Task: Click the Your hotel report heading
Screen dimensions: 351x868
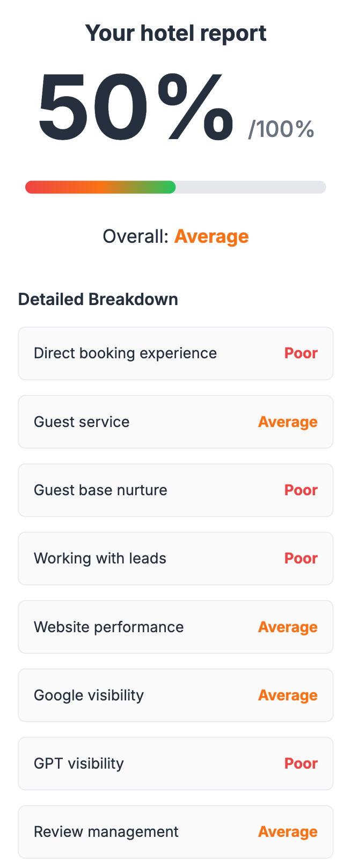Action: 175,32
